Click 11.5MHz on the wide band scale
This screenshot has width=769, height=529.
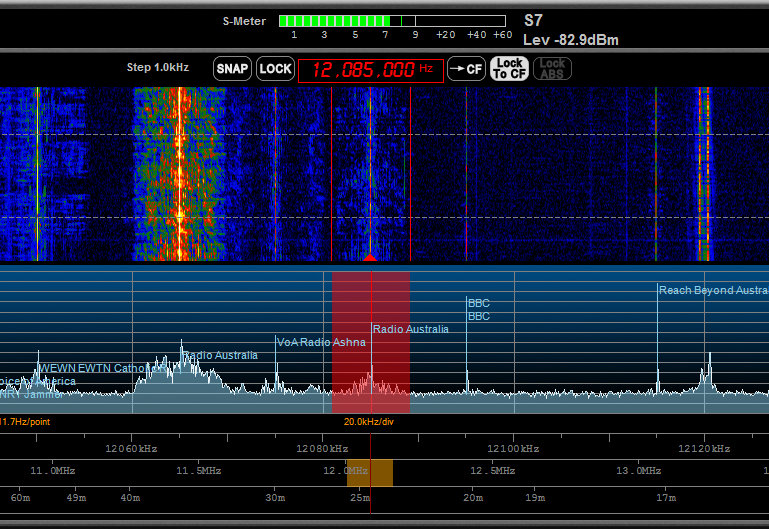point(199,471)
